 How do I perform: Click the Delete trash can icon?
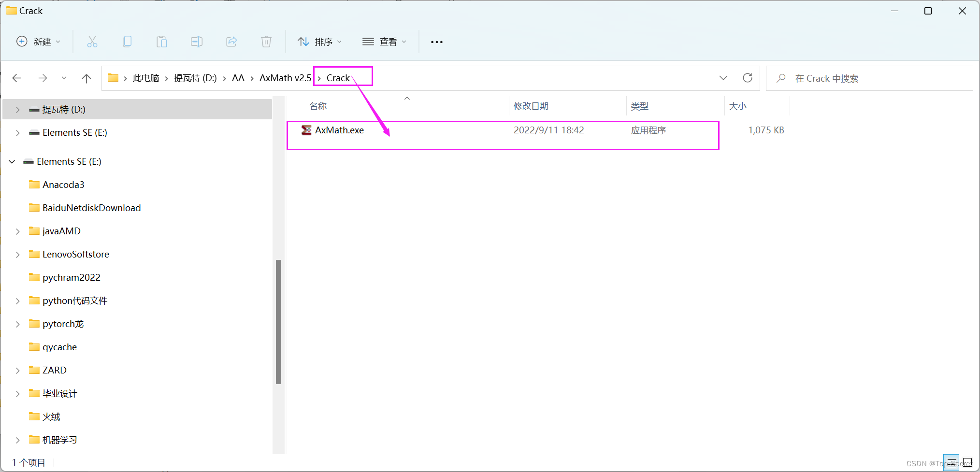tap(266, 42)
